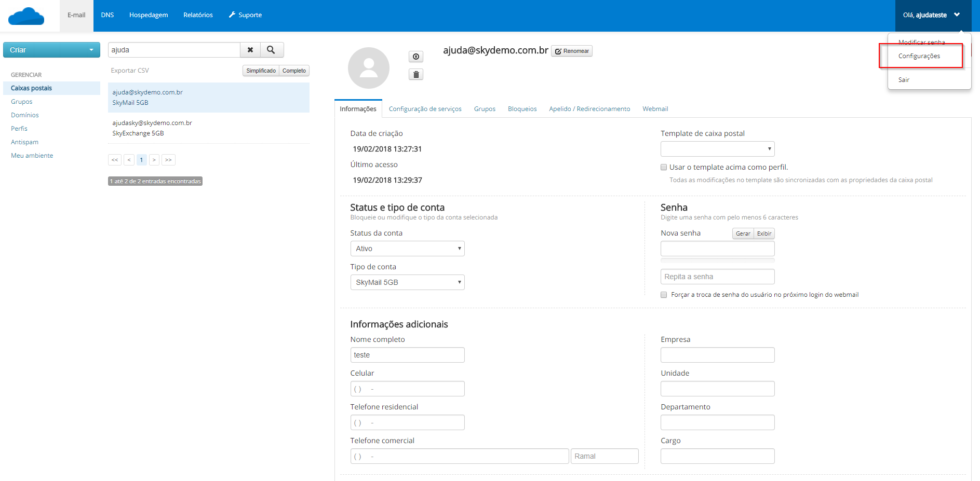
Task: Expand the Tipo de conta dropdown
Action: pos(407,282)
